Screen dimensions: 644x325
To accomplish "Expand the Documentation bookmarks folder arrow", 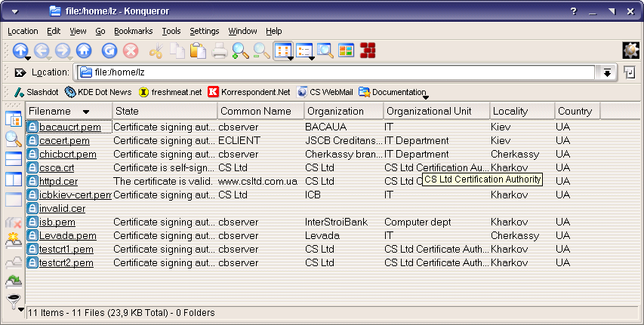I will (426, 97).
